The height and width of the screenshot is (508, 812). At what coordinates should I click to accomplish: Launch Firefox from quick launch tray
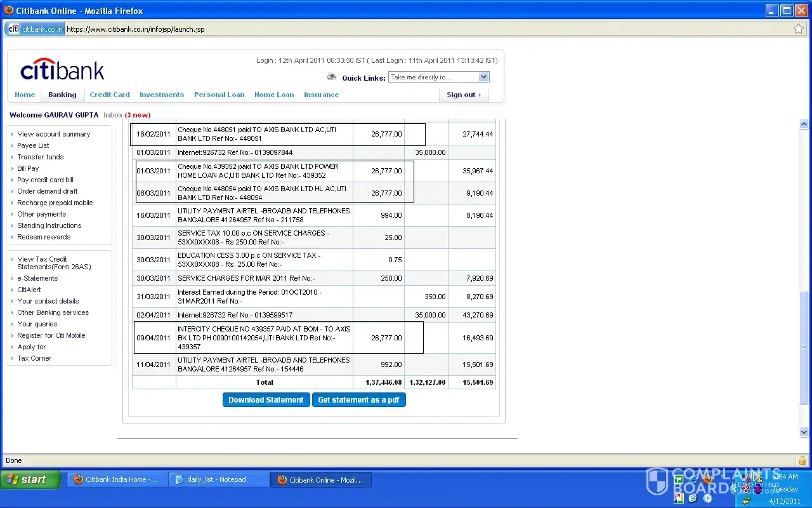[x=708, y=478]
